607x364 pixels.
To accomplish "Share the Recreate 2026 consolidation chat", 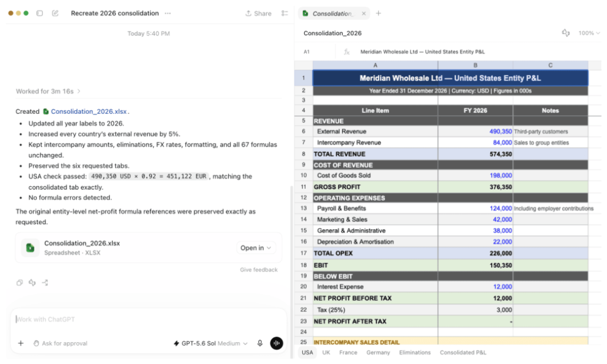I will click(x=258, y=13).
